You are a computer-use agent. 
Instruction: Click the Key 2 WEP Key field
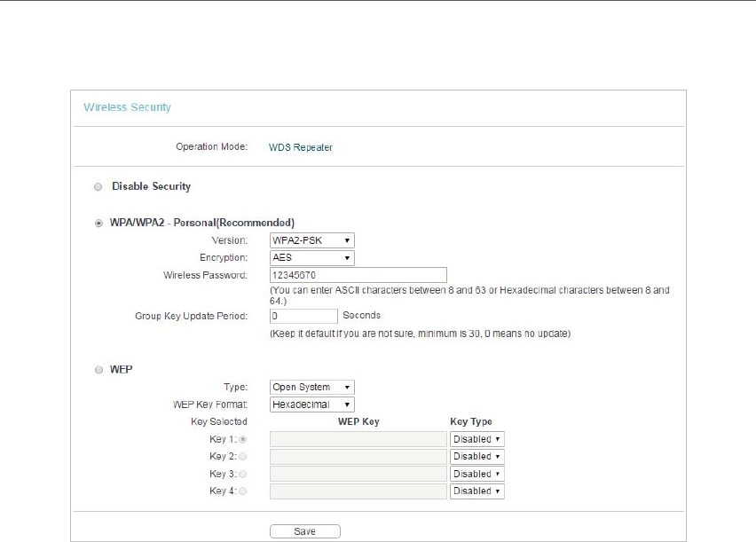tap(358, 456)
